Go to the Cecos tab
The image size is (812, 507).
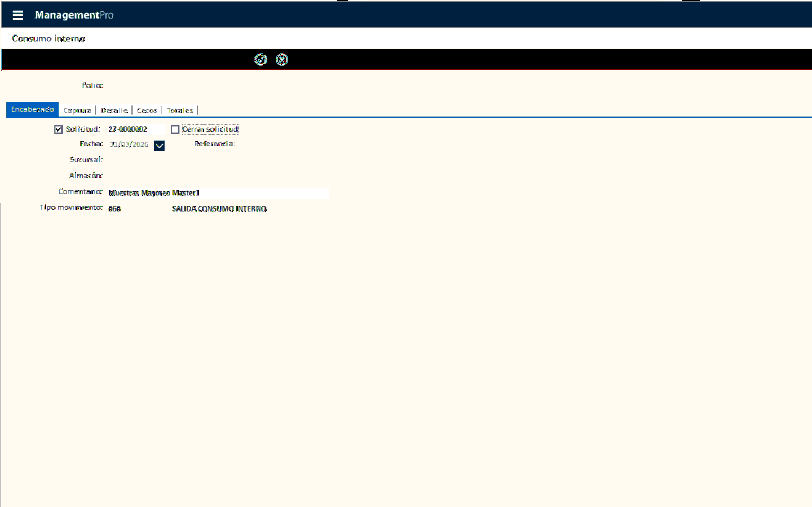[147, 110]
